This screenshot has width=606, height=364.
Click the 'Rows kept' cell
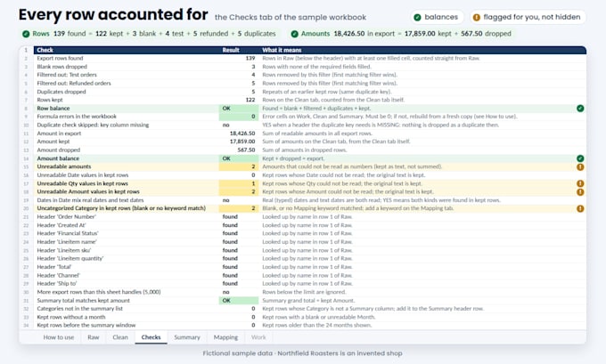click(127, 100)
